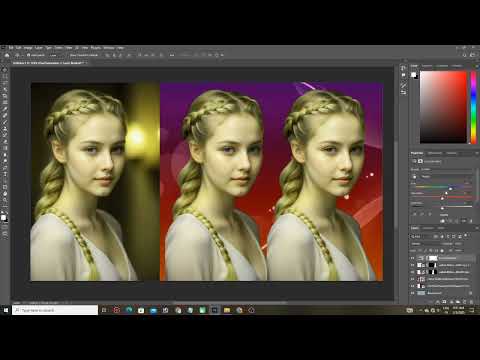Select the Hand tool

pyautogui.click(x=5, y=193)
